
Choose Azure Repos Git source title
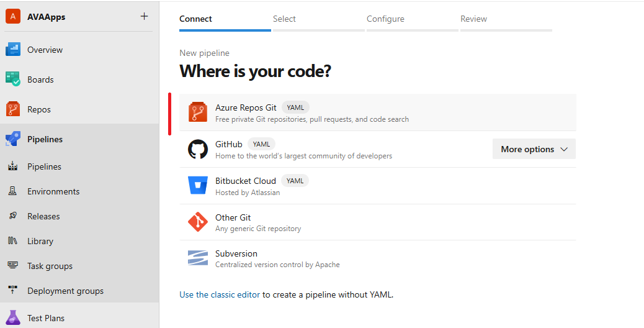tap(246, 107)
